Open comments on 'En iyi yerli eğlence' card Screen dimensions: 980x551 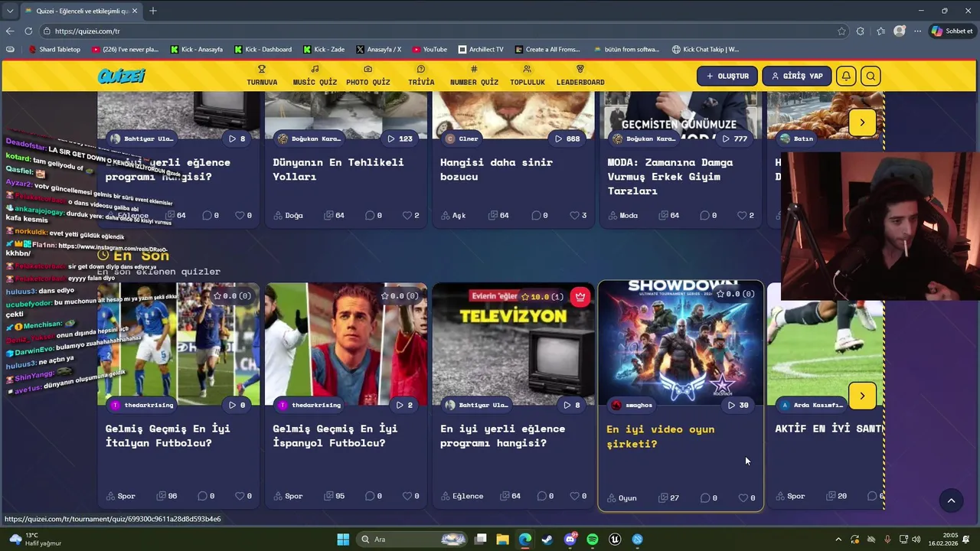click(x=541, y=496)
